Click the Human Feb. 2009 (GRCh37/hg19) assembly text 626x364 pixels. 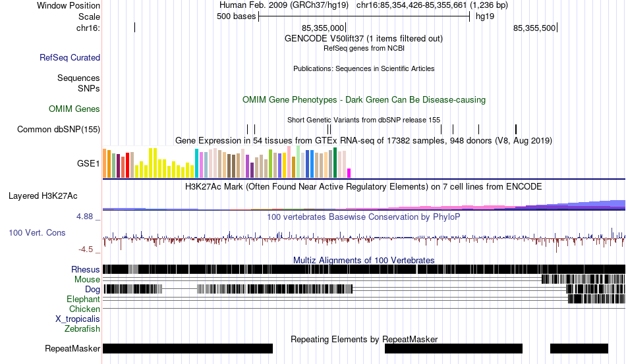coord(284,5)
